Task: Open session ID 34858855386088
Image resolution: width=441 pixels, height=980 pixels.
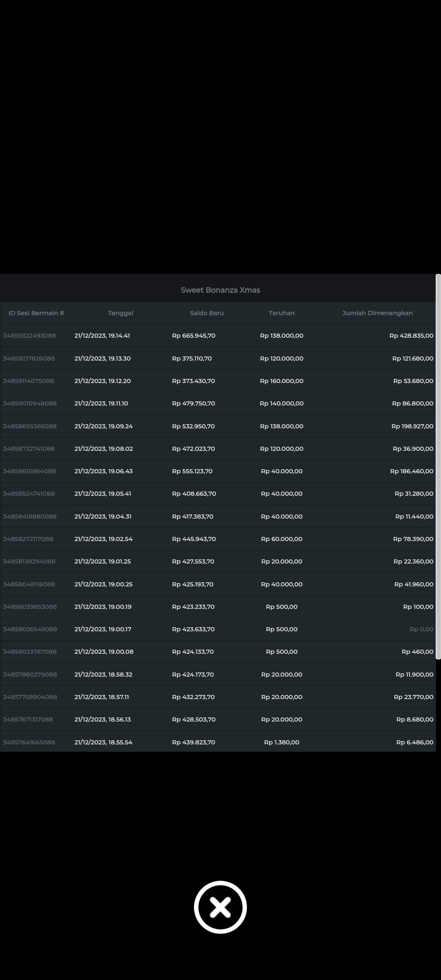Action: click(x=30, y=426)
